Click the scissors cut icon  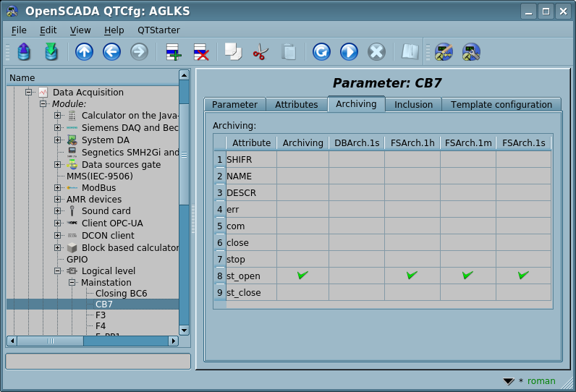(x=261, y=52)
